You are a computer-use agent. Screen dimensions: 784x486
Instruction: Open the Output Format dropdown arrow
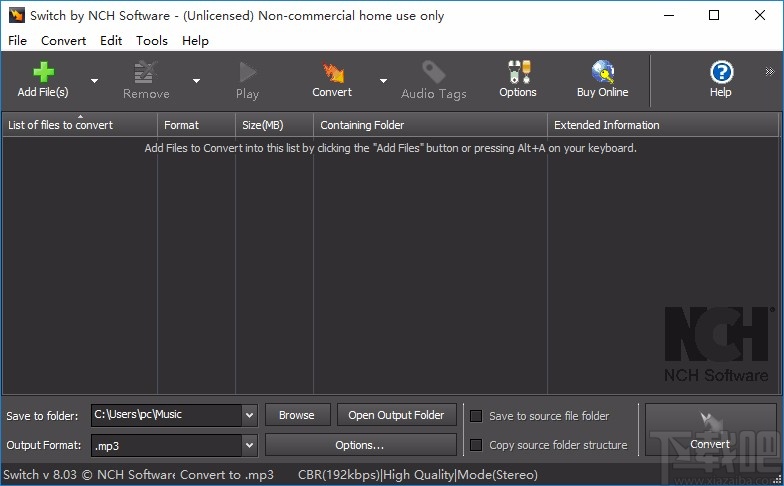[249, 445]
